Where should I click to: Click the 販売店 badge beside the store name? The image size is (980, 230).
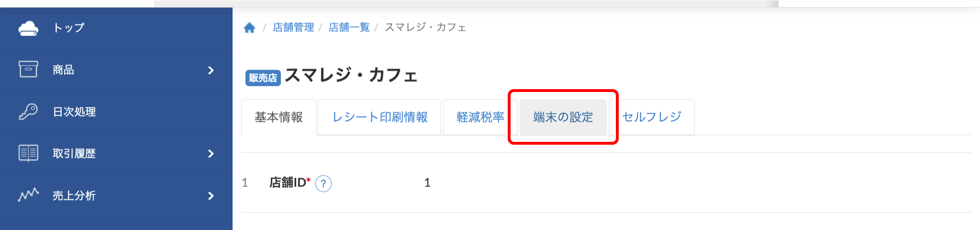point(263,78)
